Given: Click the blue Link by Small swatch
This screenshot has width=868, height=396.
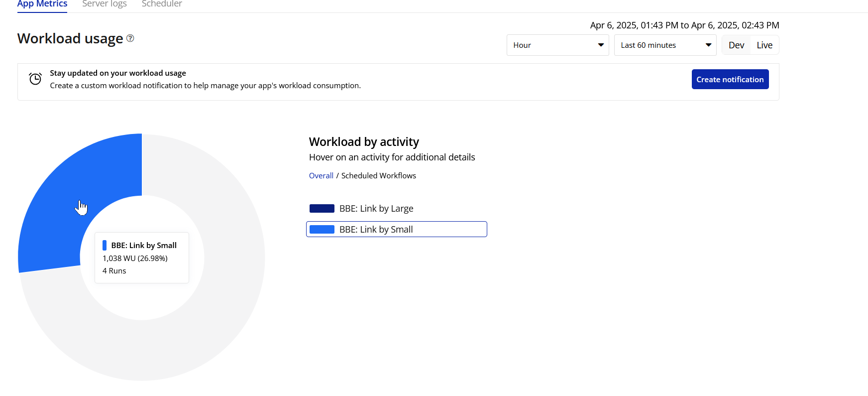Looking at the screenshot, I should 322,230.
